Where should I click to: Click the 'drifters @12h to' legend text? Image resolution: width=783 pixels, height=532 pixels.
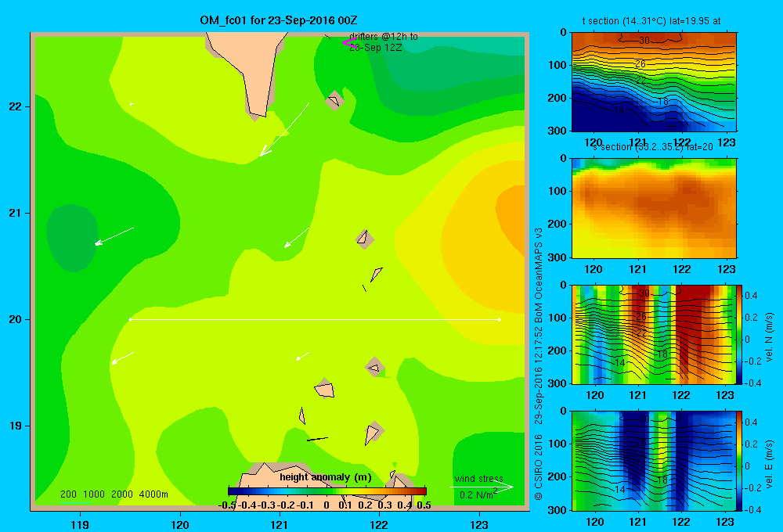(x=384, y=37)
